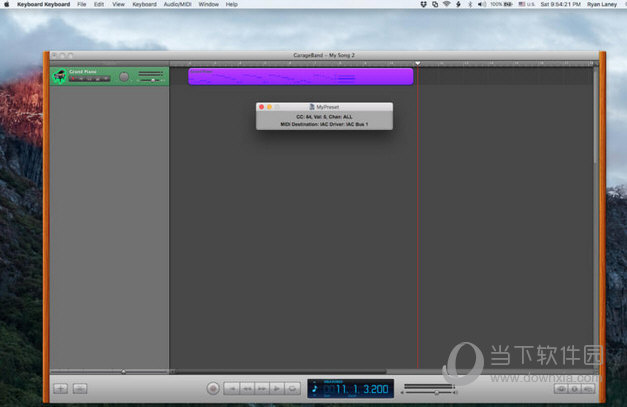
Task: Play the song with the Play button
Action: (x=277, y=389)
